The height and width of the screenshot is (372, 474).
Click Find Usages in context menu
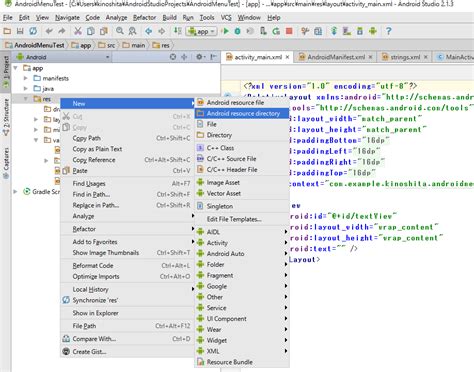[127, 184]
